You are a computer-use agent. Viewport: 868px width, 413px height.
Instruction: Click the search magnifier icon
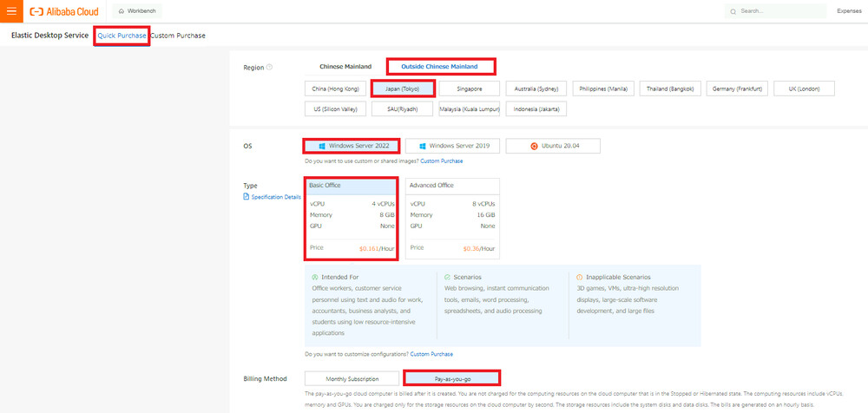click(734, 11)
